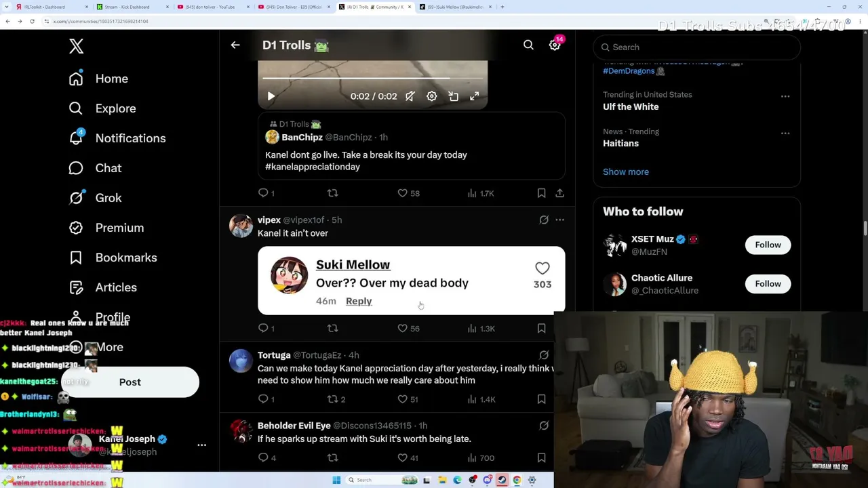Like the post with 58 likes

408,193
